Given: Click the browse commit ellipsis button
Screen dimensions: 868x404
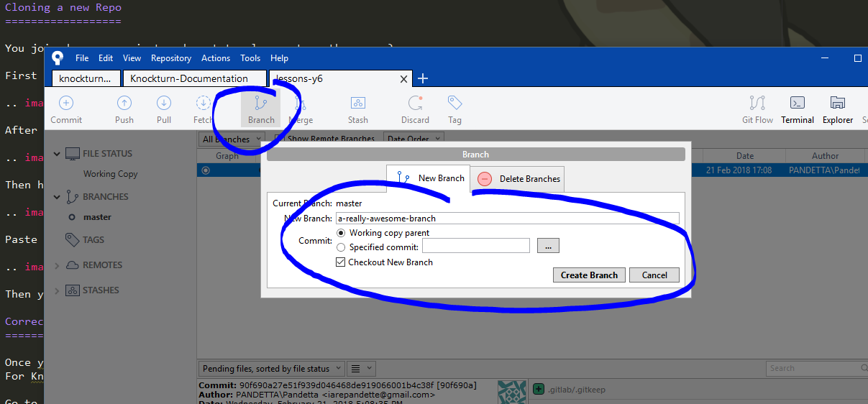Looking at the screenshot, I should [548, 247].
